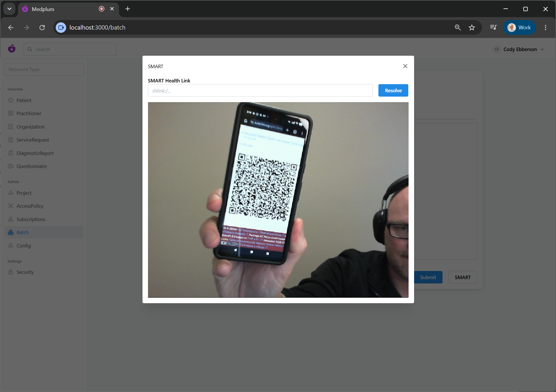Image resolution: width=556 pixels, height=392 pixels.
Task: Close the SMART dialog
Action: click(x=405, y=66)
